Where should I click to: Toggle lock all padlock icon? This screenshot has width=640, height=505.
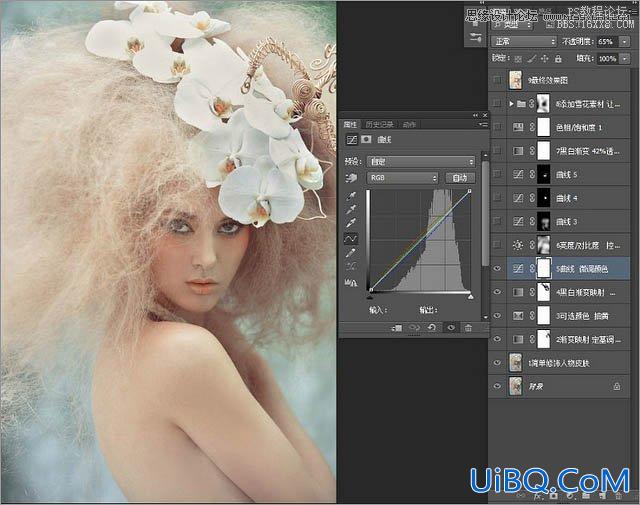558,59
